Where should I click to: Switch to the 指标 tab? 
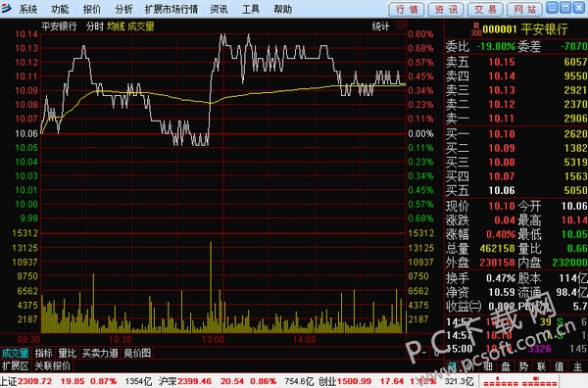[x=43, y=353]
